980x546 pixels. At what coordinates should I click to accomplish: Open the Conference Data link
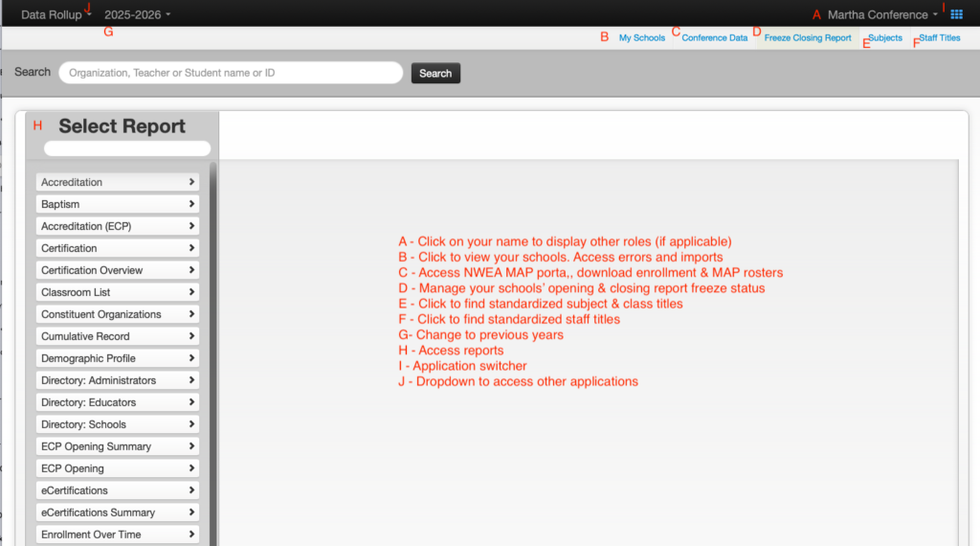pyautogui.click(x=714, y=38)
